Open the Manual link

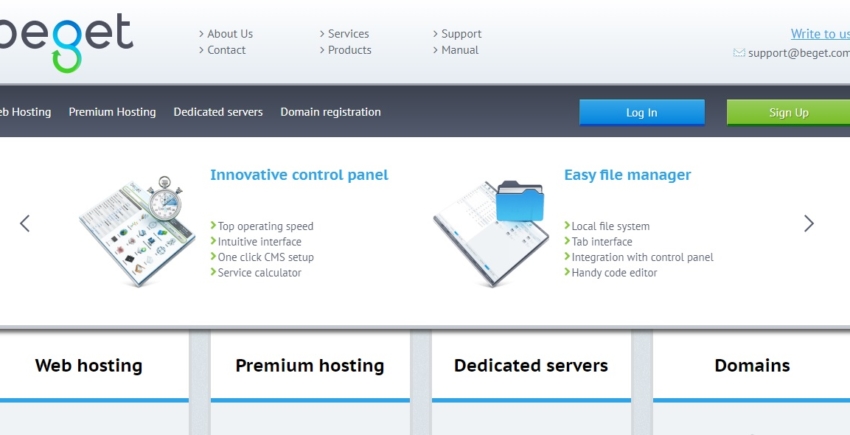coord(460,50)
